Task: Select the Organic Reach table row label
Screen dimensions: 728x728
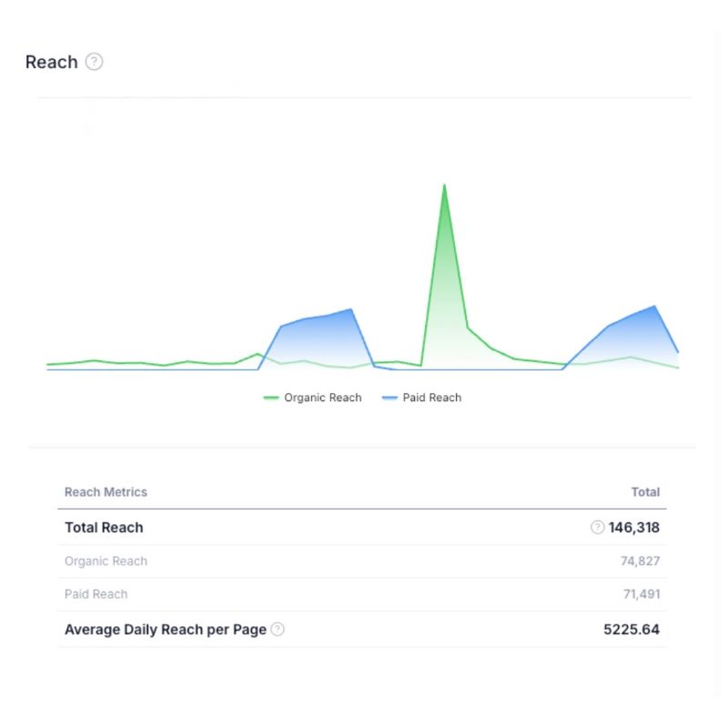Action: (106, 561)
